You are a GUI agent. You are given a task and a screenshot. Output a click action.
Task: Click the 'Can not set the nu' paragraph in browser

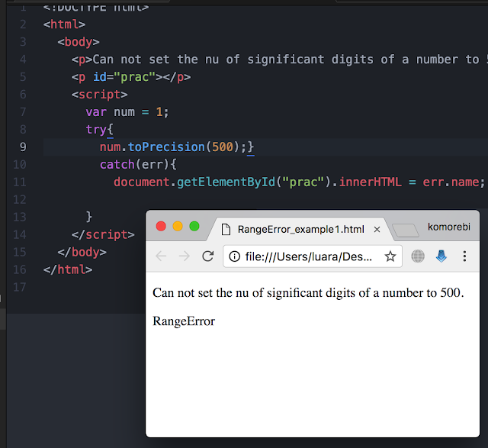click(308, 293)
